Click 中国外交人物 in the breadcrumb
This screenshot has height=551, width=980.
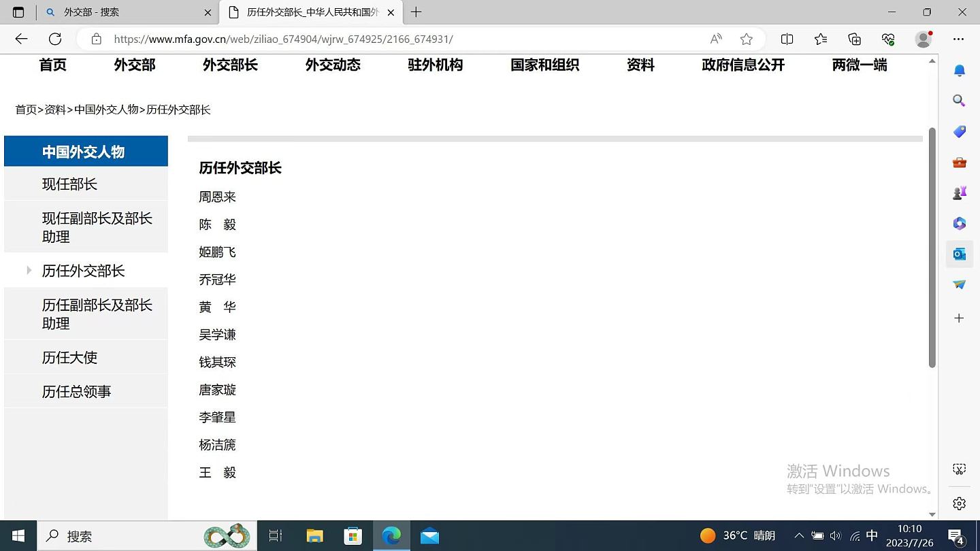(106, 110)
